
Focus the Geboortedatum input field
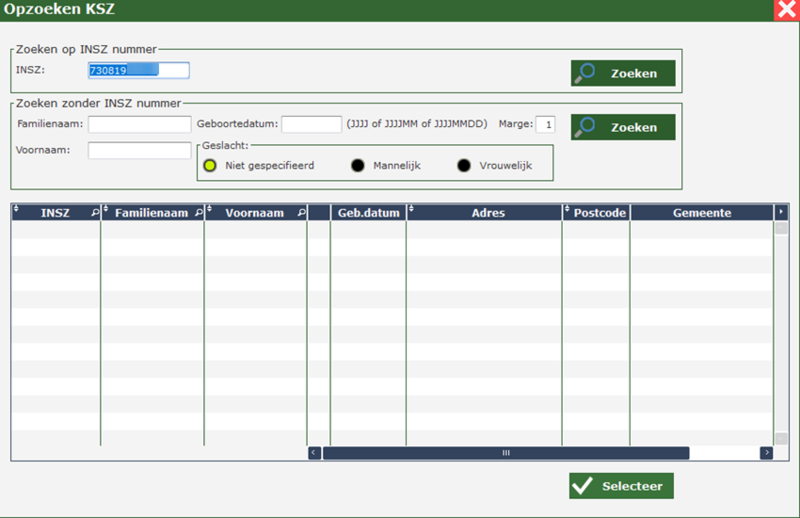[311, 124]
